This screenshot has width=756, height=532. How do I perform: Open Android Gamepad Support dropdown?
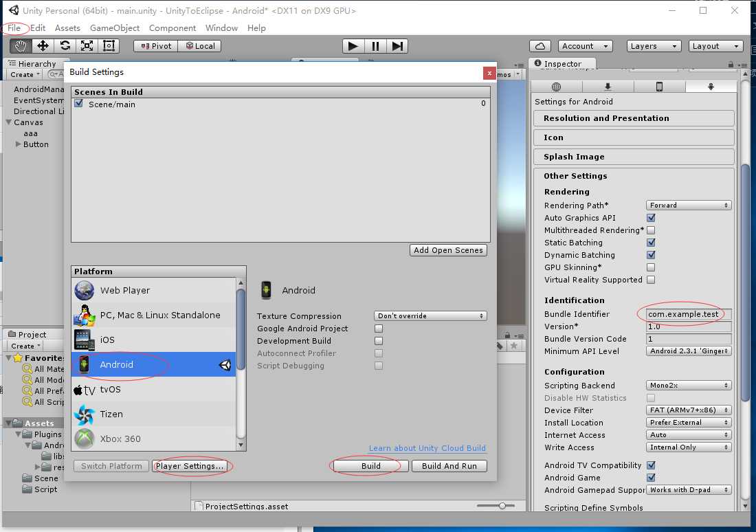[x=689, y=490]
